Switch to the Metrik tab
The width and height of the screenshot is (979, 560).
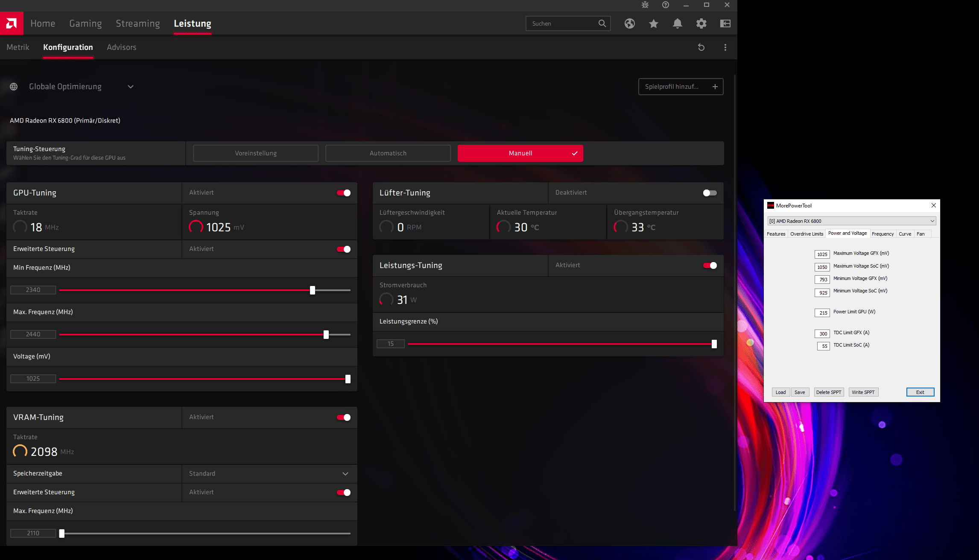pos(18,47)
